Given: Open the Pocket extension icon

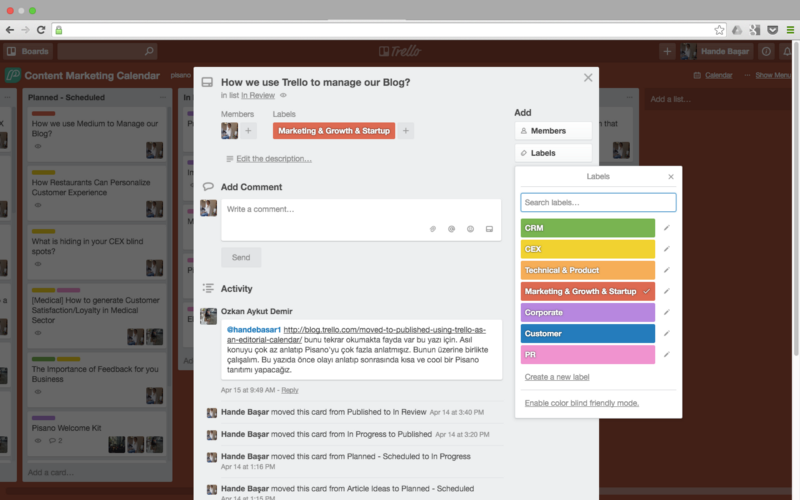Looking at the screenshot, I should 773,30.
